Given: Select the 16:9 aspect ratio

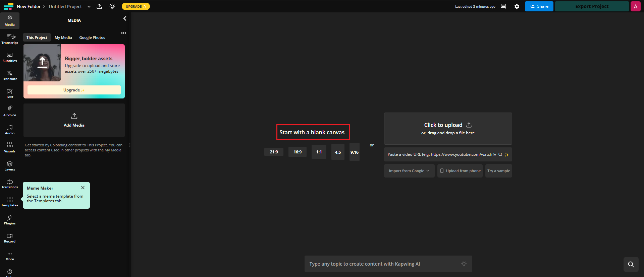Looking at the screenshot, I should pos(298,152).
